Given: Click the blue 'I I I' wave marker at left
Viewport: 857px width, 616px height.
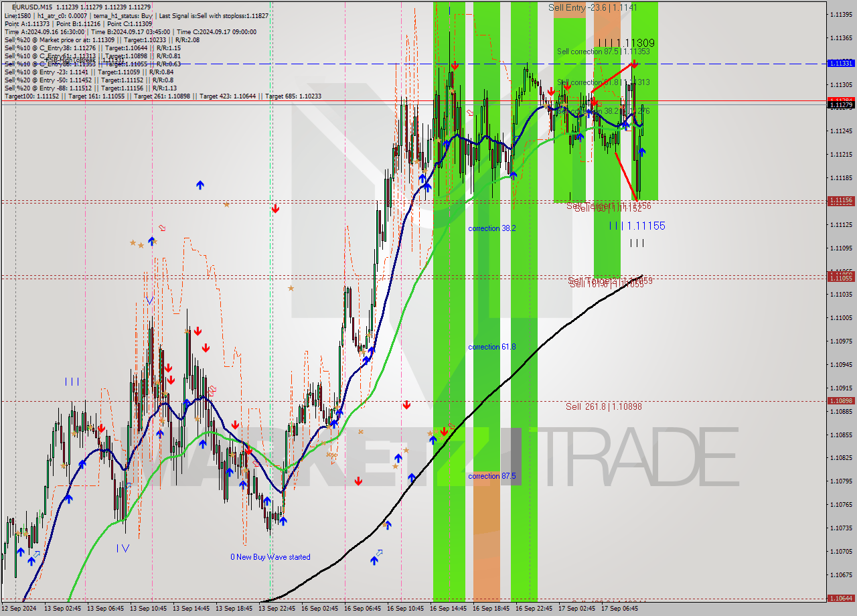Looking at the screenshot, I should pos(72,382).
